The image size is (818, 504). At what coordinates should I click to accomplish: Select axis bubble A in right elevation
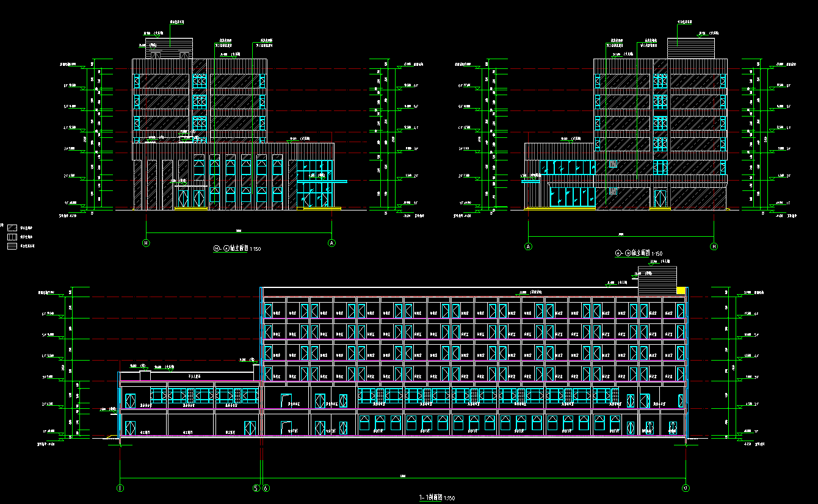pos(528,247)
